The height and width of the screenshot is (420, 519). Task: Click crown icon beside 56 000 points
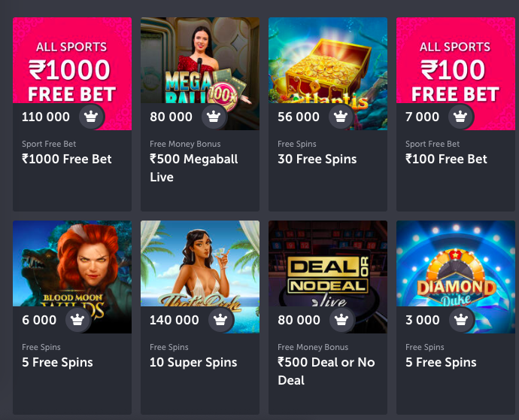(x=341, y=117)
